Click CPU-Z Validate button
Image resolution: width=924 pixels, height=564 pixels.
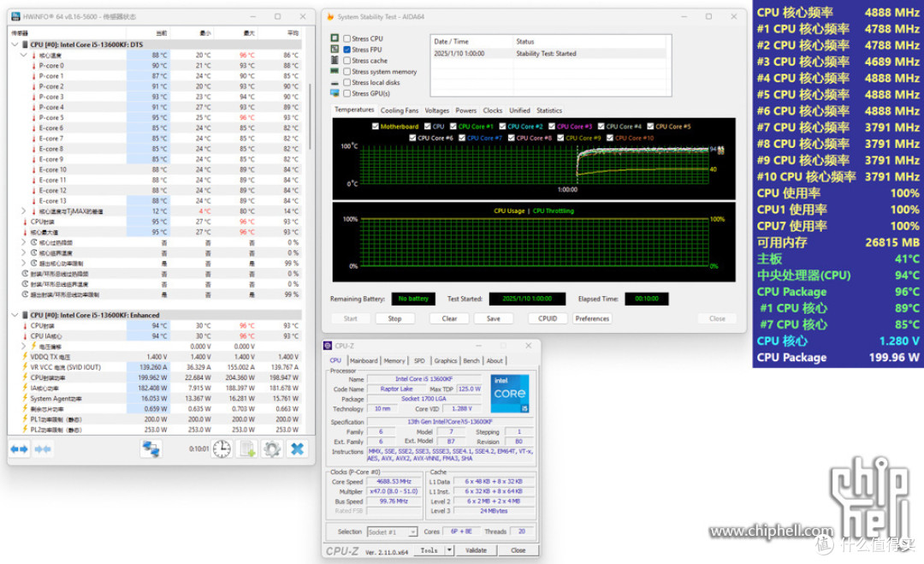point(477,549)
